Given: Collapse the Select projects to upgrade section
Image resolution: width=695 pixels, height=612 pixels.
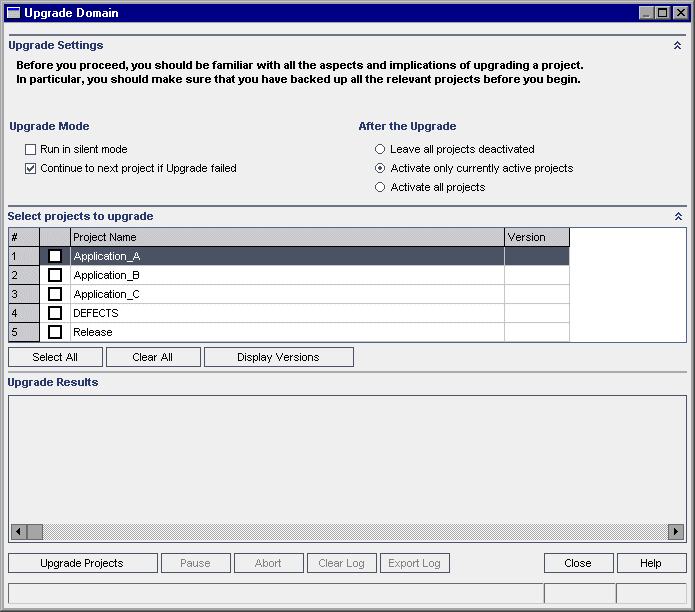Looking at the screenshot, I should point(678,216).
